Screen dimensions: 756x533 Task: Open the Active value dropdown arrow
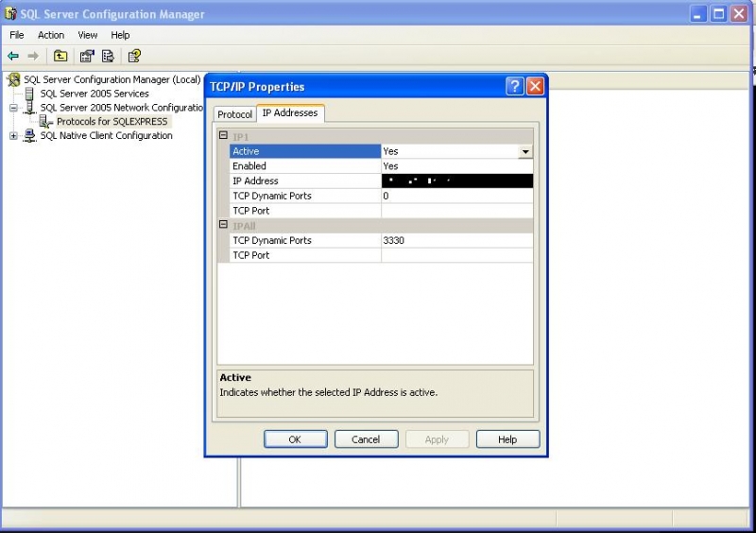525,151
